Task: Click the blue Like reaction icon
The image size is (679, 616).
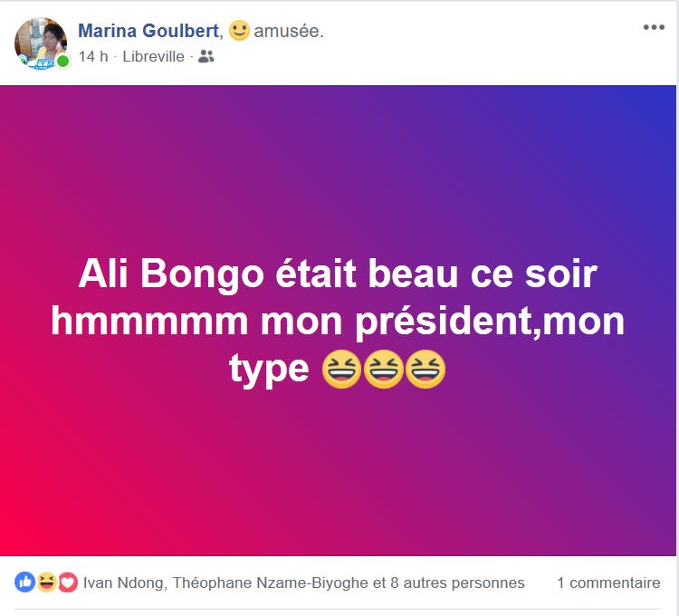Action: point(25,582)
